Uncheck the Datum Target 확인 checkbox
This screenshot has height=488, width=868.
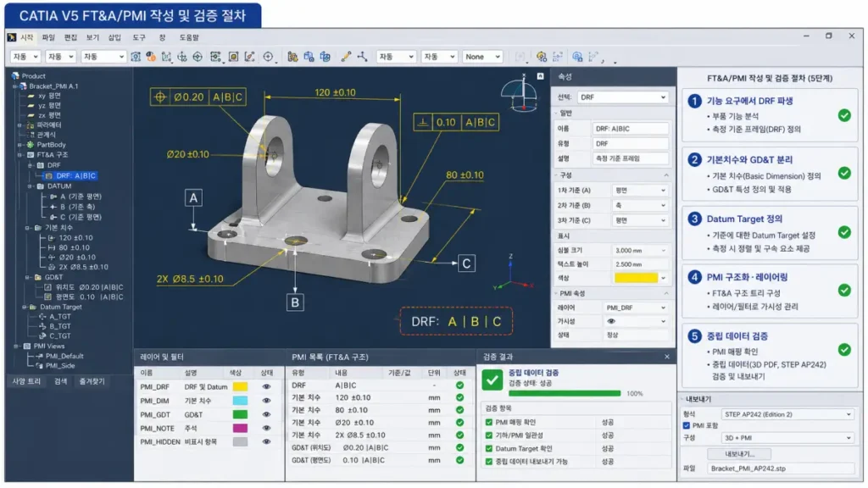coord(489,449)
